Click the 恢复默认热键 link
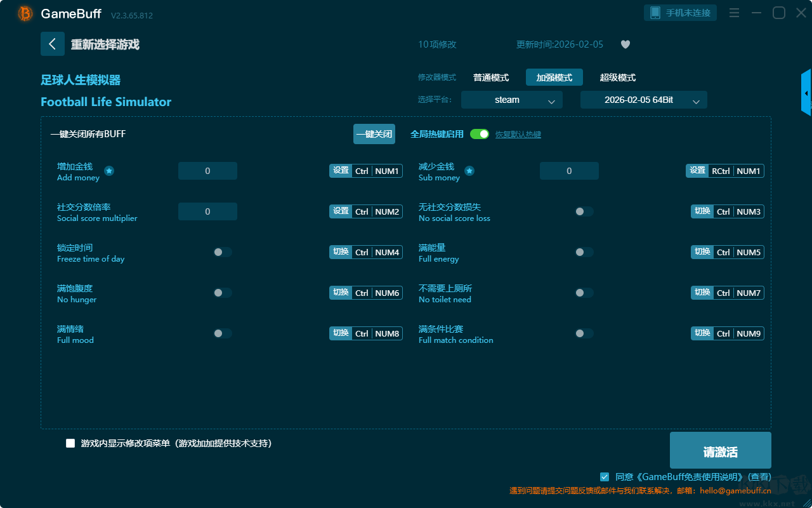The image size is (812, 508). (x=518, y=135)
